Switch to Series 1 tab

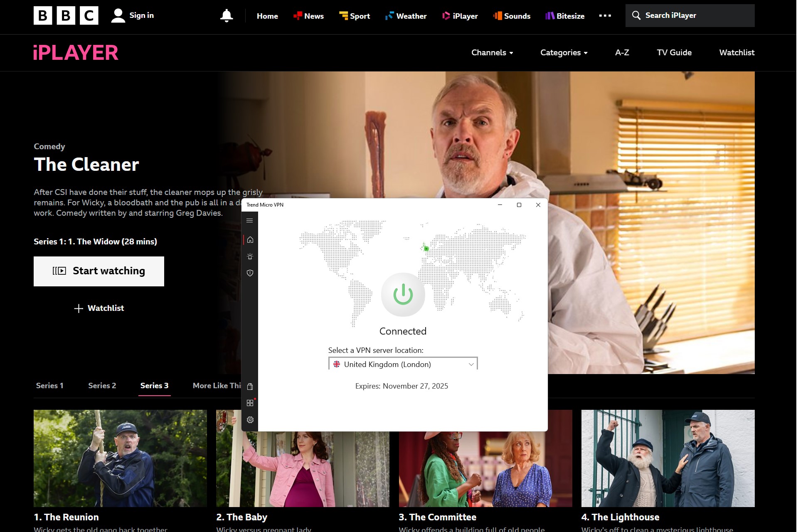pos(50,386)
